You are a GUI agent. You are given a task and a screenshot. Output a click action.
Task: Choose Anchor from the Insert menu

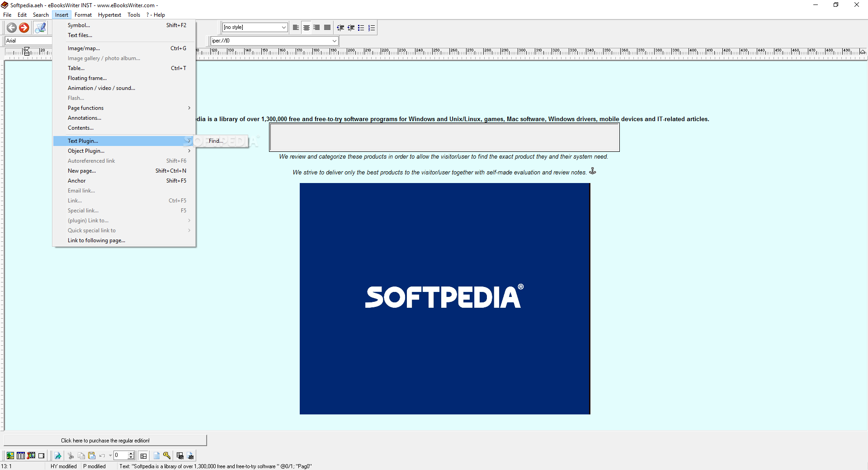click(124, 181)
